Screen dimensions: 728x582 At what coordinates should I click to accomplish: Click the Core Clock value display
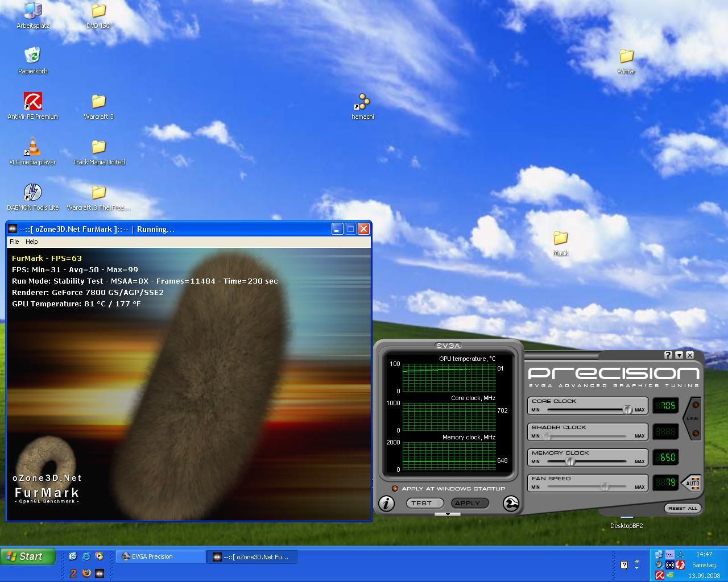point(665,405)
